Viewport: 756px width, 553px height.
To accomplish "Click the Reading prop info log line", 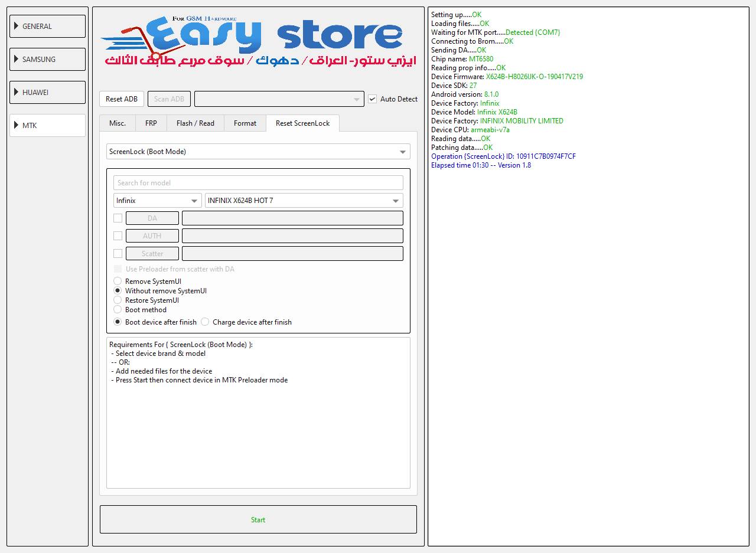I will pyautogui.click(x=468, y=68).
